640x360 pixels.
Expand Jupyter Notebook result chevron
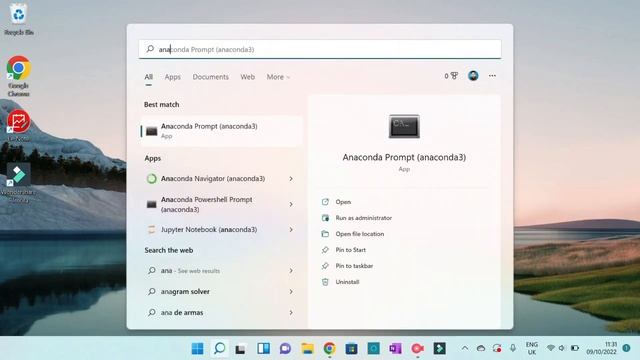[291, 229]
